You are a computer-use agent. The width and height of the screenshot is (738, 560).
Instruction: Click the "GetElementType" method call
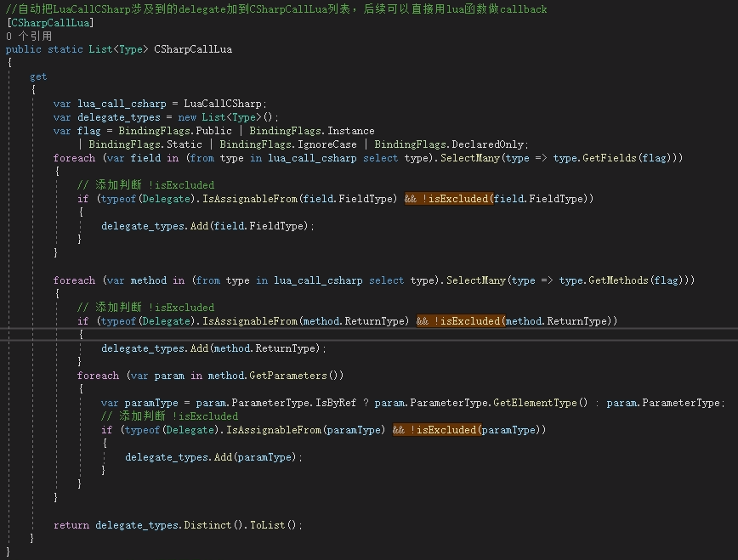535,403
